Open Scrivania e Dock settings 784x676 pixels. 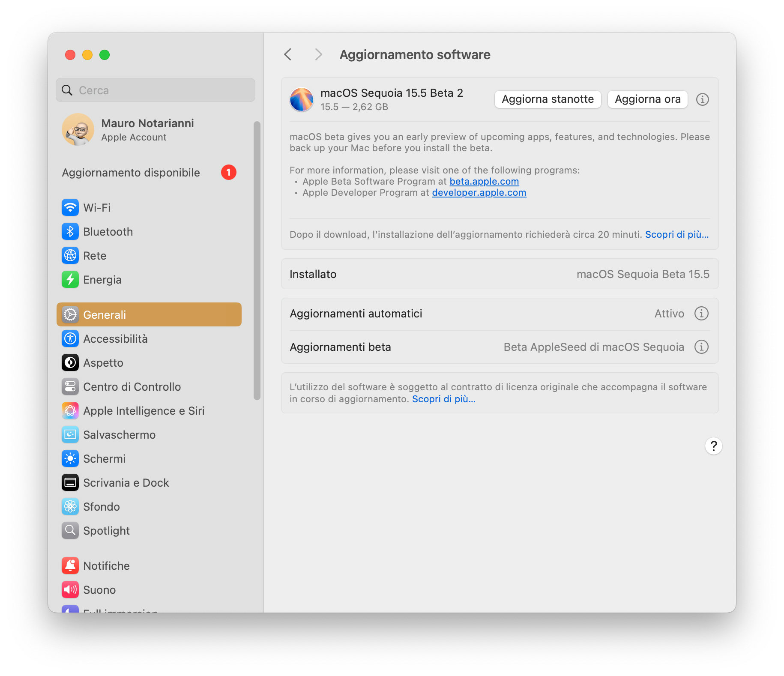click(149, 483)
